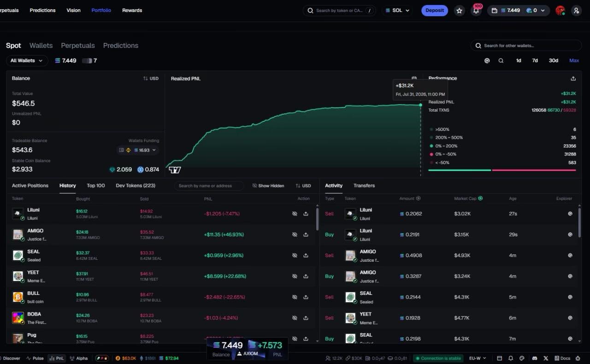The width and height of the screenshot is (590, 364).
Task: Hide the AMIGO token in History
Action: tap(295, 235)
